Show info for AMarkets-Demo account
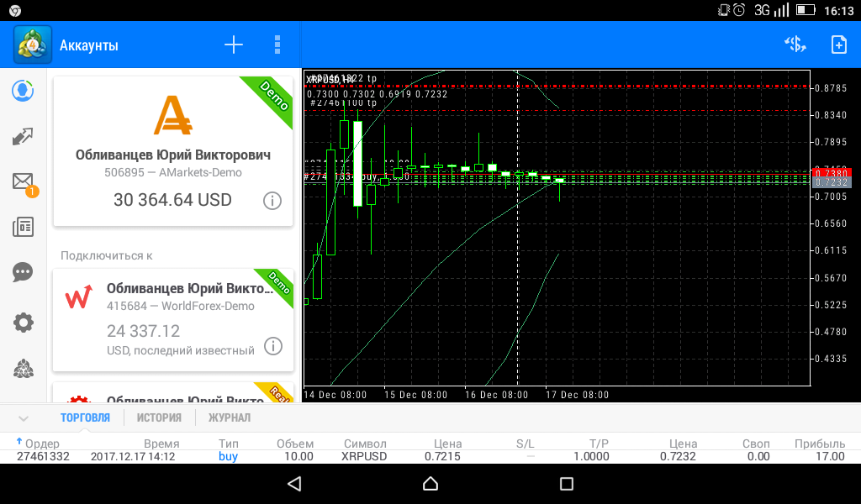This screenshot has height=504, width=861. click(x=272, y=201)
